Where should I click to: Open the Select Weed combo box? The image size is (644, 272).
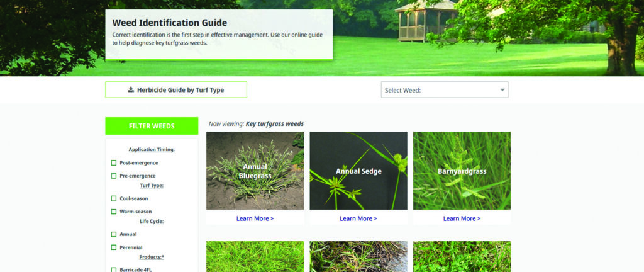point(445,89)
